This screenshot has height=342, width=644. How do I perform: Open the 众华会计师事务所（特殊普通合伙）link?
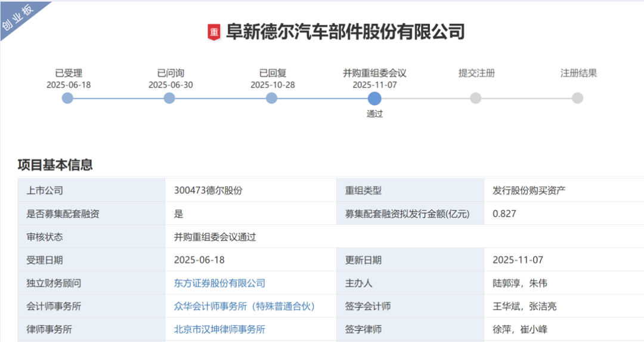(x=244, y=306)
